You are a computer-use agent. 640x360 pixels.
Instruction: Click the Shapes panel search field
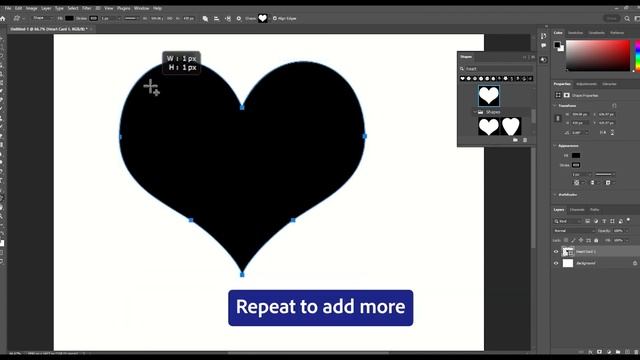[x=496, y=69]
